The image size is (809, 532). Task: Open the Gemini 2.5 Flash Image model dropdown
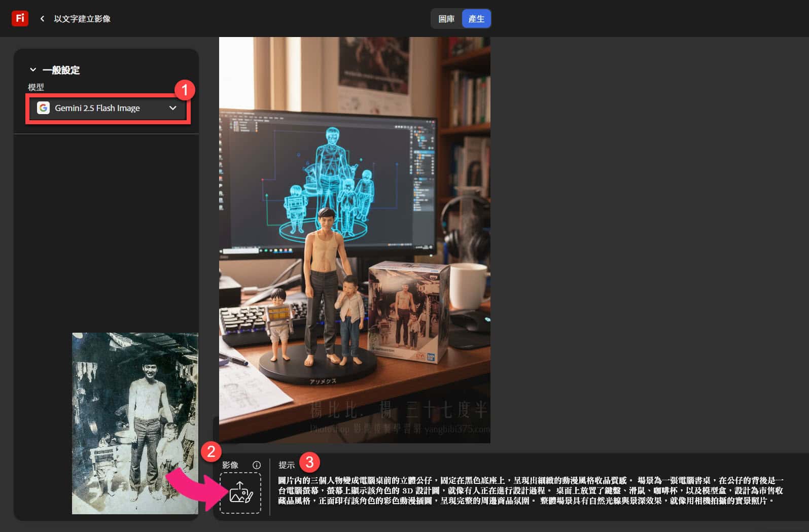tap(108, 108)
